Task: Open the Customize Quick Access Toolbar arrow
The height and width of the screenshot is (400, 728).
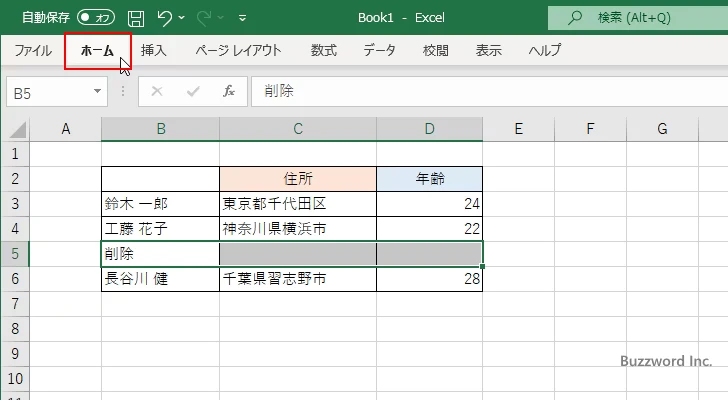Action: [242, 18]
